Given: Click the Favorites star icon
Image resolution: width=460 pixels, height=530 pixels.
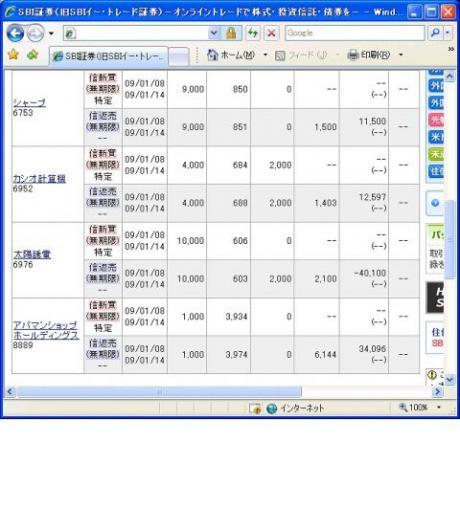Looking at the screenshot, I should pos(13,55).
